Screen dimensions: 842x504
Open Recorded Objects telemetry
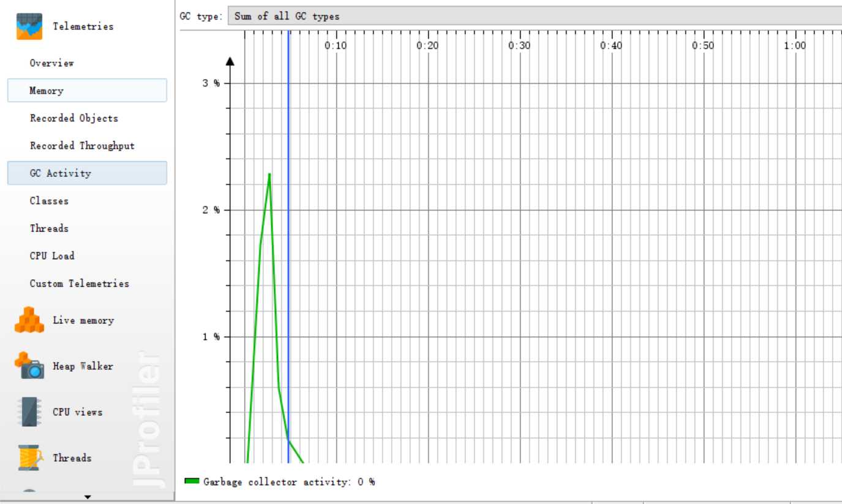(73, 118)
